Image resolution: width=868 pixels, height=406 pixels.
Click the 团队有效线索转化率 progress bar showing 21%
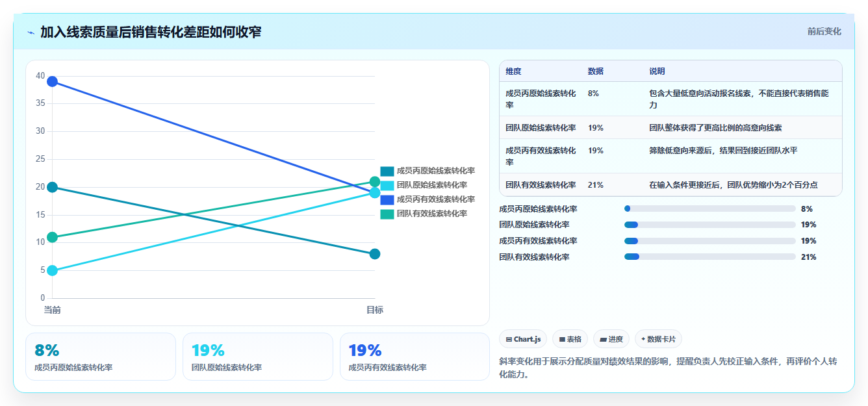[709, 257]
